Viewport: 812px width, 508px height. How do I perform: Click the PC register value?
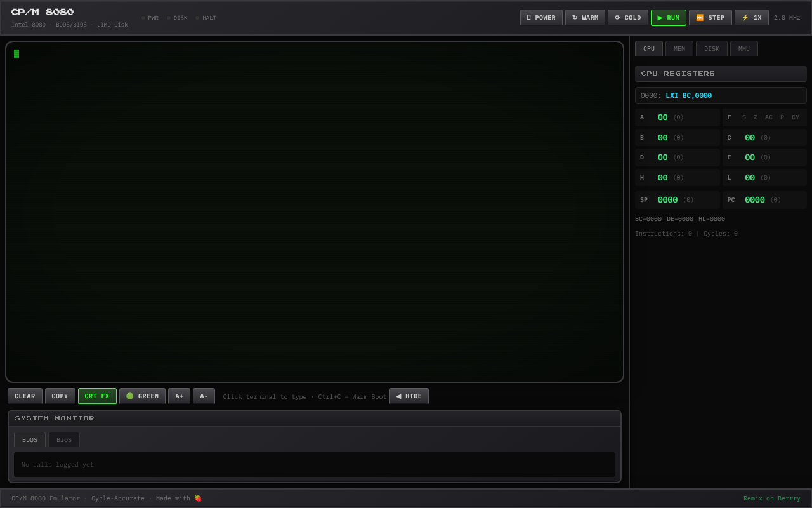point(755,200)
